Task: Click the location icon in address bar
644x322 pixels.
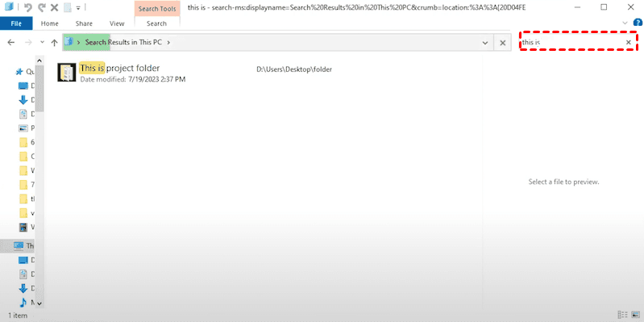Action: tap(69, 42)
